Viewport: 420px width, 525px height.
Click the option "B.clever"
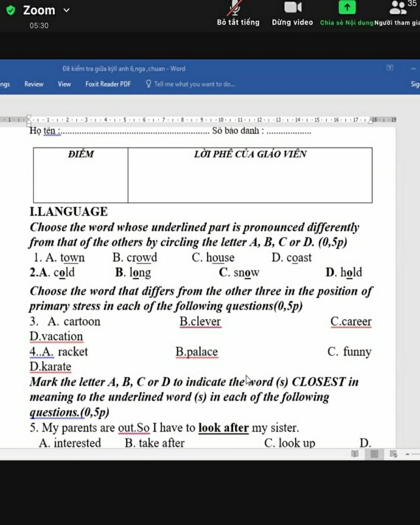tap(200, 322)
